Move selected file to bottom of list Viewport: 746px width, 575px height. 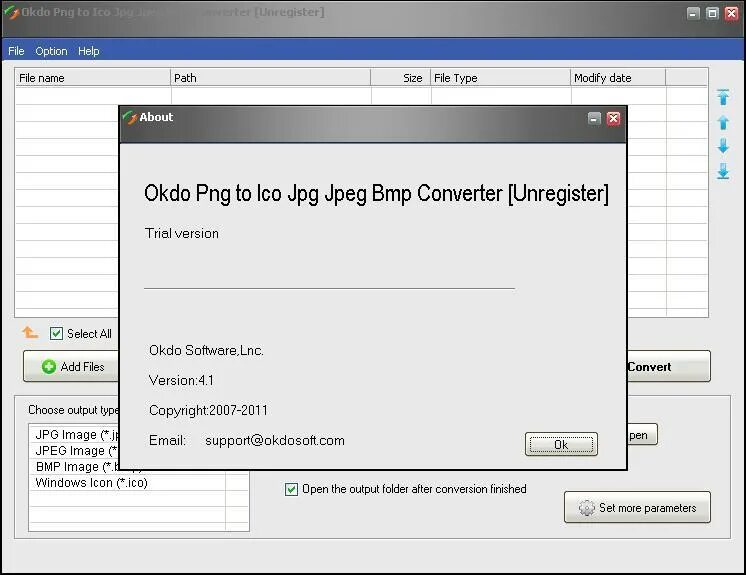coord(723,171)
